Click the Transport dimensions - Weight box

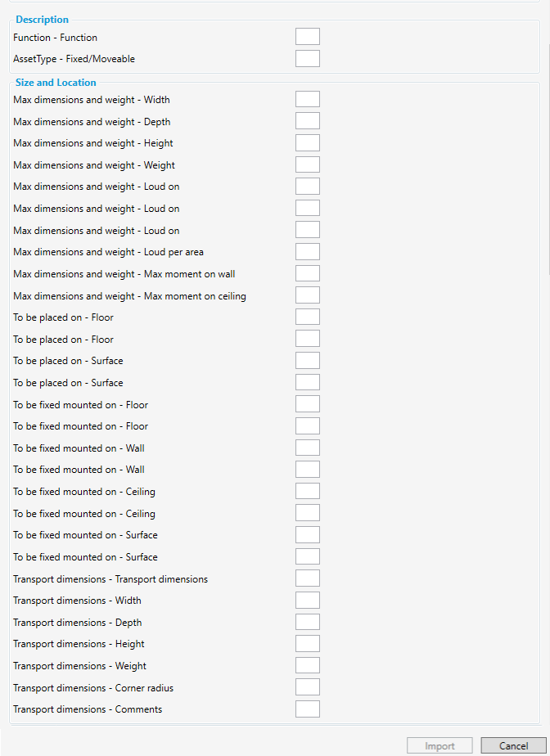[308, 666]
